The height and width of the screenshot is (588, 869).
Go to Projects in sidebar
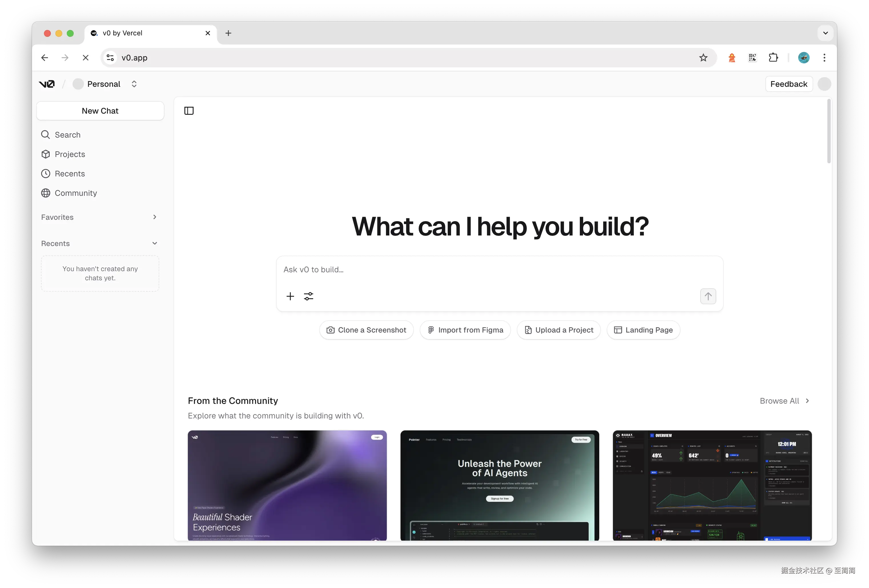click(x=70, y=154)
